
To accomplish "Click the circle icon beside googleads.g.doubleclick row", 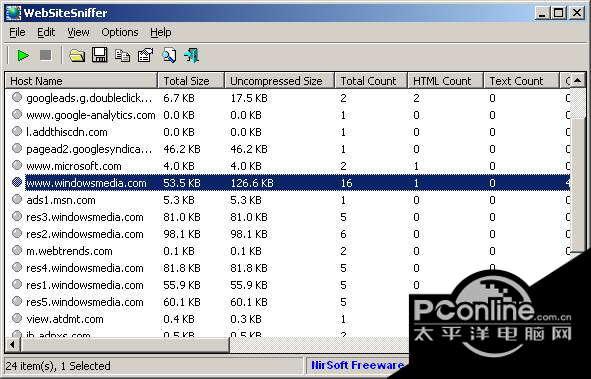I will (x=17, y=98).
